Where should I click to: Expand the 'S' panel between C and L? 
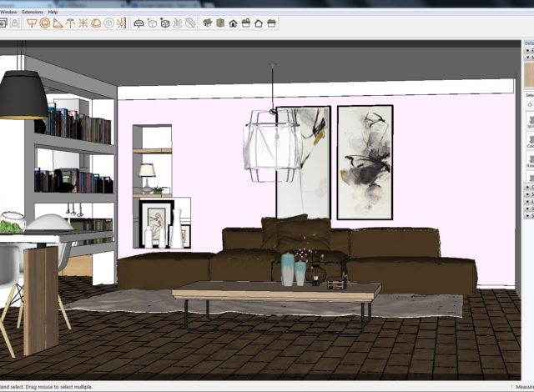coord(529,194)
